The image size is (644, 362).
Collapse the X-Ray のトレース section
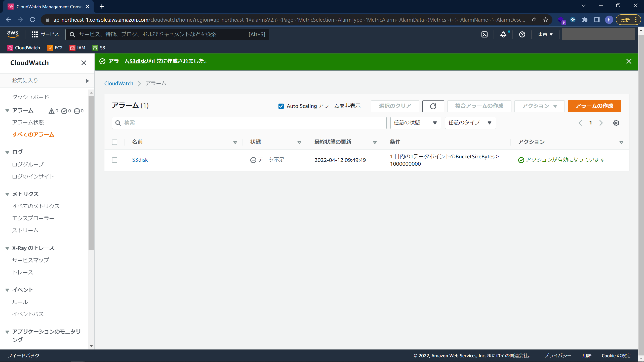tap(7, 248)
